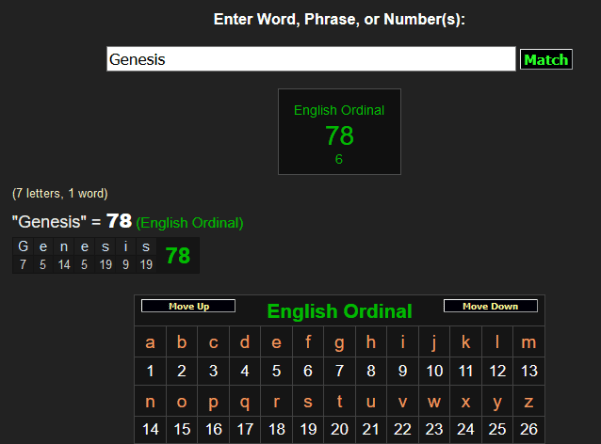This screenshot has height=444, width=601.
Task: Select letter 's' in the cipher table
Action: tap(308, 401)
